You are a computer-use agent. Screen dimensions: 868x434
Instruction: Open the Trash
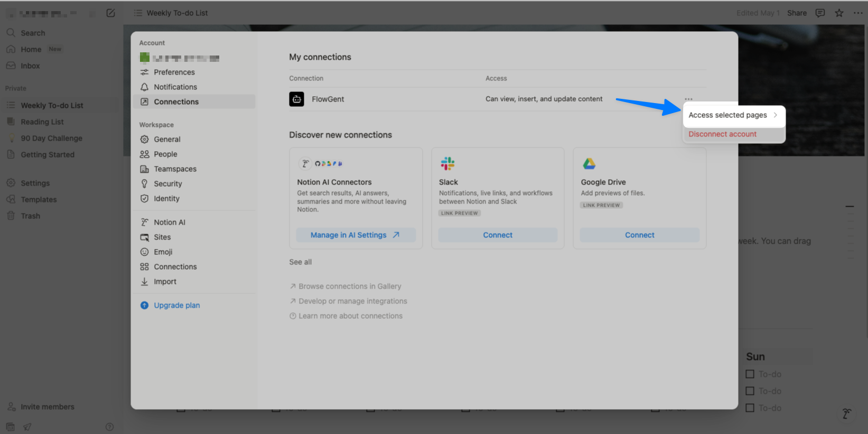[30, 216]
